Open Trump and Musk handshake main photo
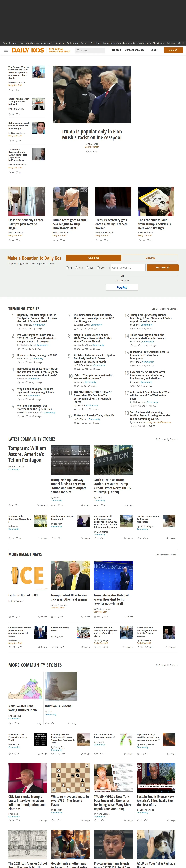This screenshot has height=868, width=186. [92, 94]
